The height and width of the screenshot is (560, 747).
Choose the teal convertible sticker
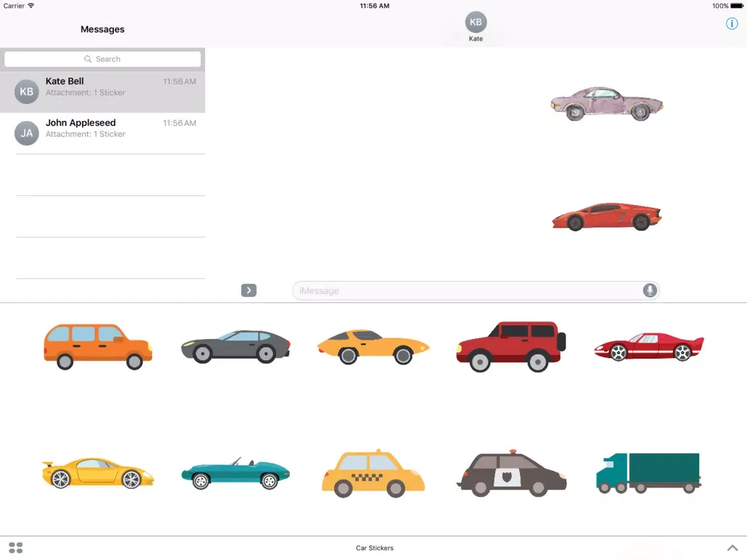pos(236,473)
